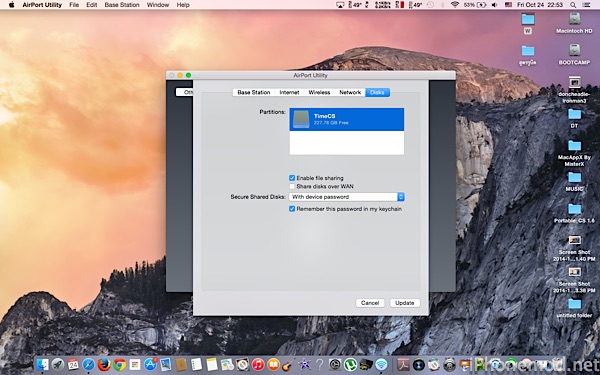
Task: Click the Cancel button
Action: click(x=370, y=303)
